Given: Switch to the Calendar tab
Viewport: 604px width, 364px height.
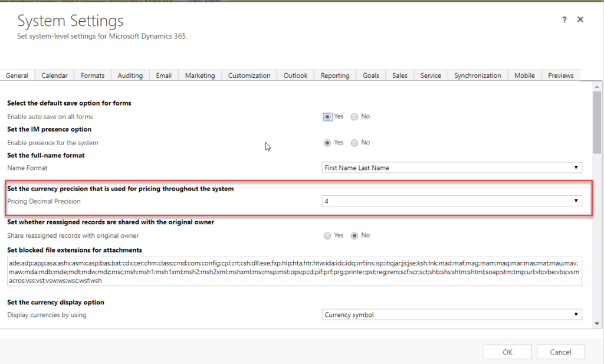Looking at the screenshot, I should [54, 76].
